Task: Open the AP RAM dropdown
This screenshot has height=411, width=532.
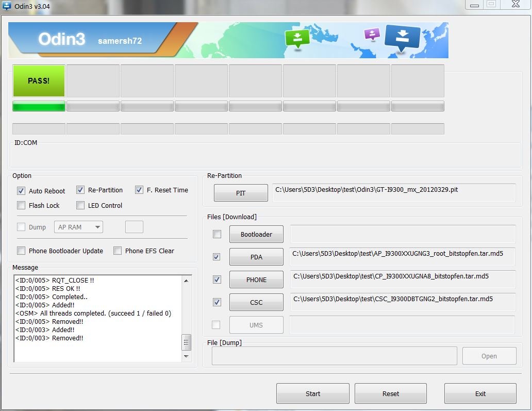Action: click(x=78, y=227)
